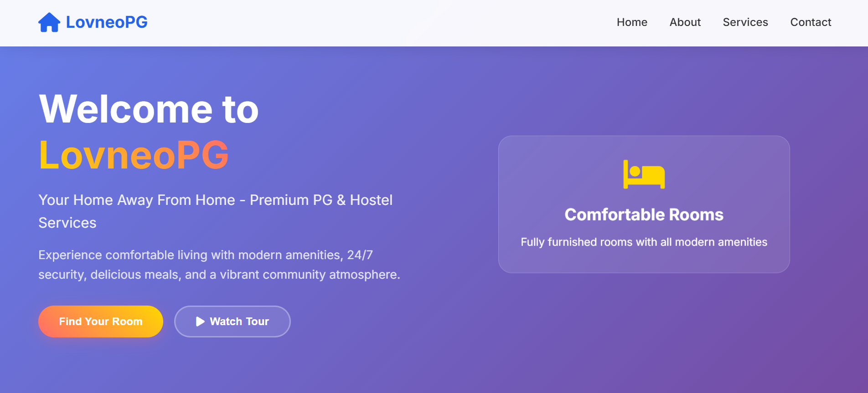Select Services in the navigation bar
868x393 pixels.
745,22
